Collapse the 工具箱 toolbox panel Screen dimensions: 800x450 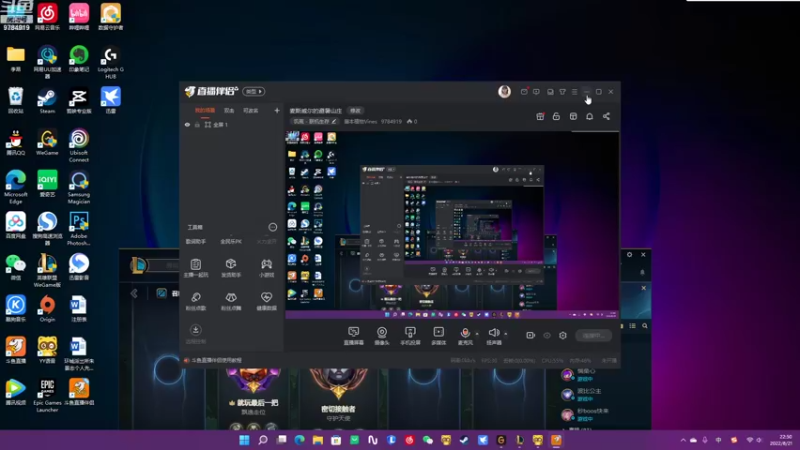point(272,227)
